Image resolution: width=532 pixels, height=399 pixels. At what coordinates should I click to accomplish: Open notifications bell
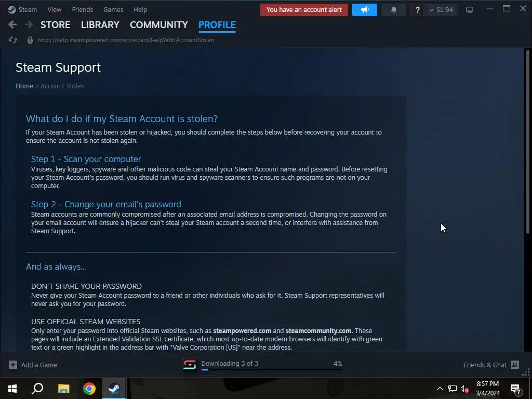point(394,10)
